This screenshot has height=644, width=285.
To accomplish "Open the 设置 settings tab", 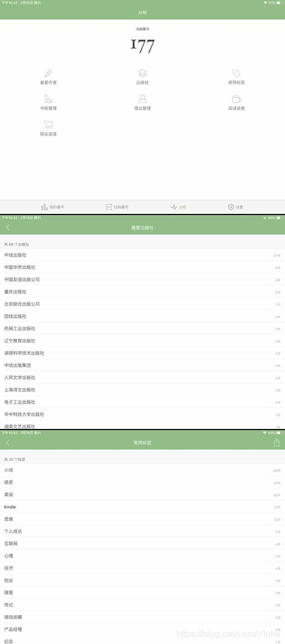I will click(235, 207).
